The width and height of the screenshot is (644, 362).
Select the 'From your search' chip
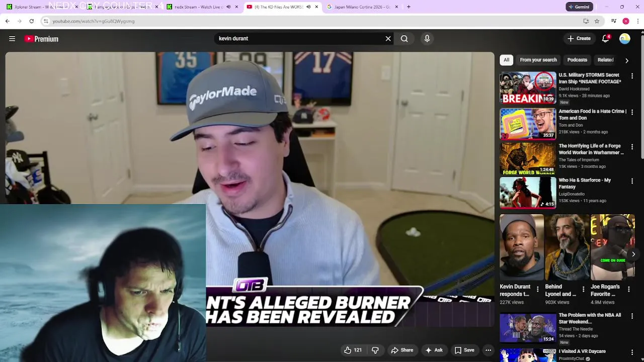click(x=538, y=60)
